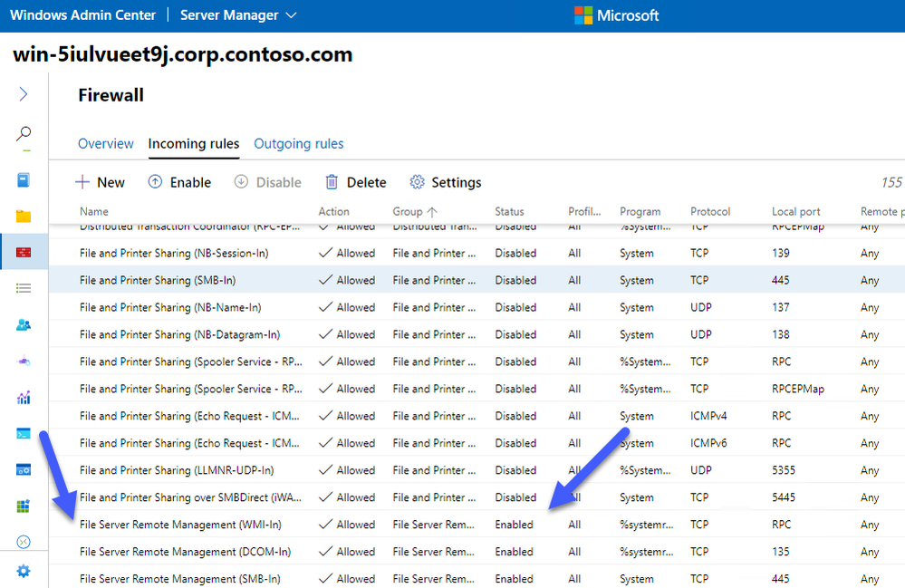905x588 pixels.
Task: Go to Windows Admin Center home
Action: click(x=83, y=15)
